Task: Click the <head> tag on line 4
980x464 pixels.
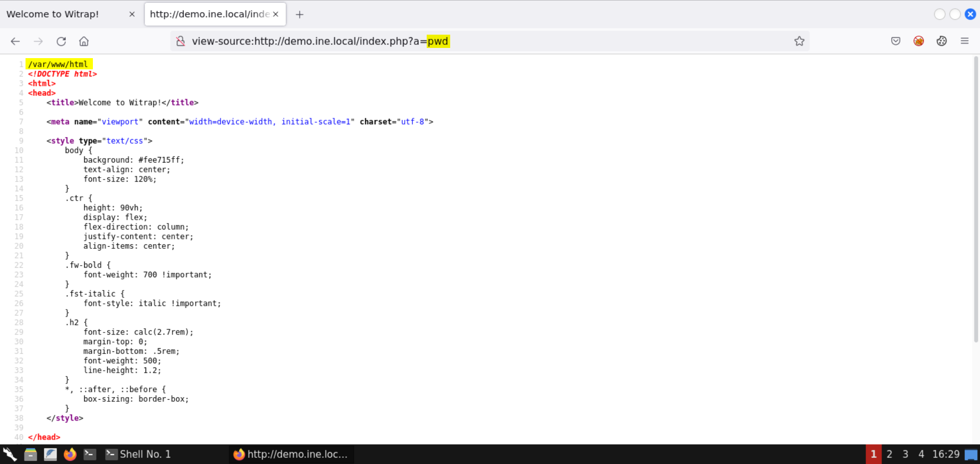Action: 42,93
